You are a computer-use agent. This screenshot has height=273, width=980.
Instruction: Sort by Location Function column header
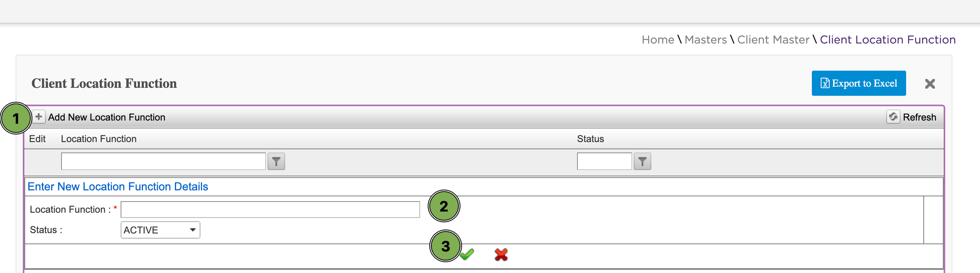tap(99, 139)
